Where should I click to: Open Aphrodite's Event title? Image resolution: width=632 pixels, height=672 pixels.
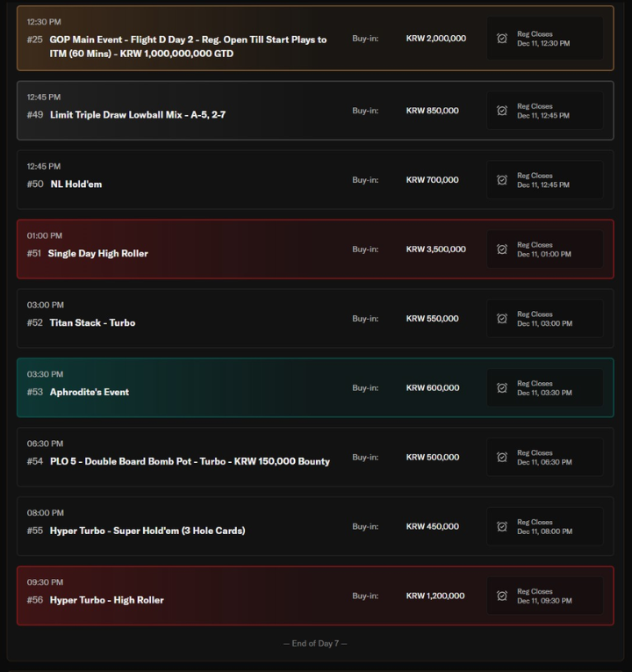tap(89, 393)
